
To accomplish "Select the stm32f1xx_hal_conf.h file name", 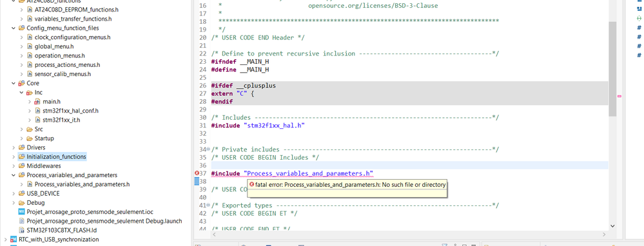I will [x=71, y=111].
